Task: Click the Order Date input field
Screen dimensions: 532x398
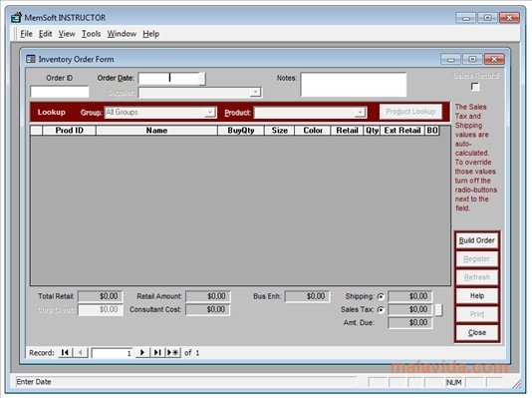Action: coord(168,79)
